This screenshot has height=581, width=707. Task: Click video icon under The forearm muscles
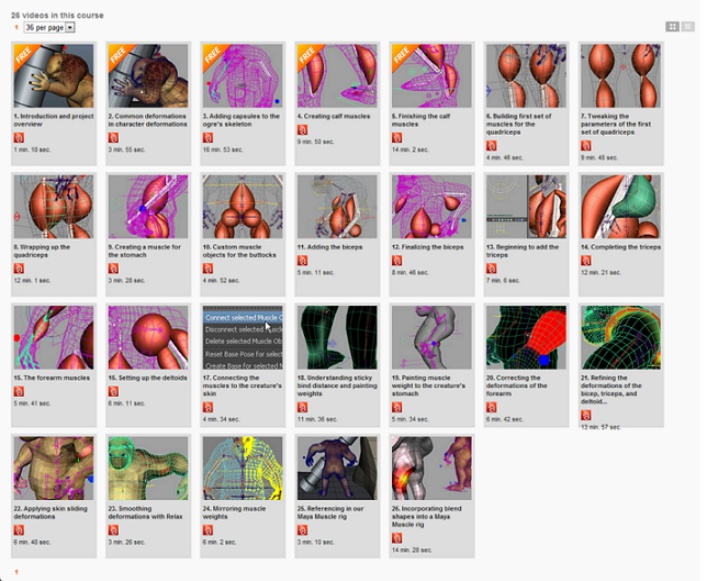[x=19, y=391]
